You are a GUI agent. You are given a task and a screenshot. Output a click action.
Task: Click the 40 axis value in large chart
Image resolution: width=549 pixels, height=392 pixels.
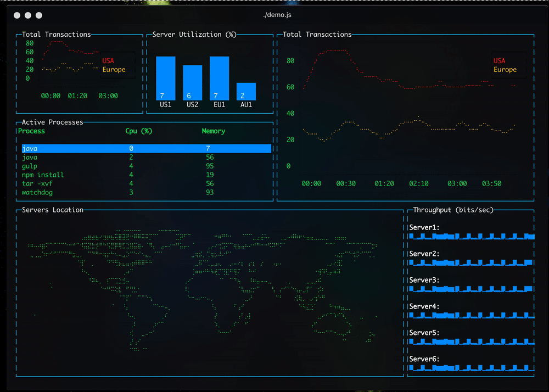290,114
